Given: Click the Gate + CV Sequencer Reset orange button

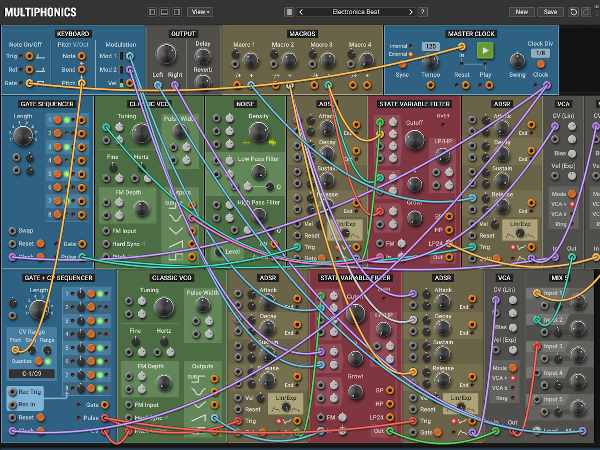Looking at the screenshot, I should 41,417.
